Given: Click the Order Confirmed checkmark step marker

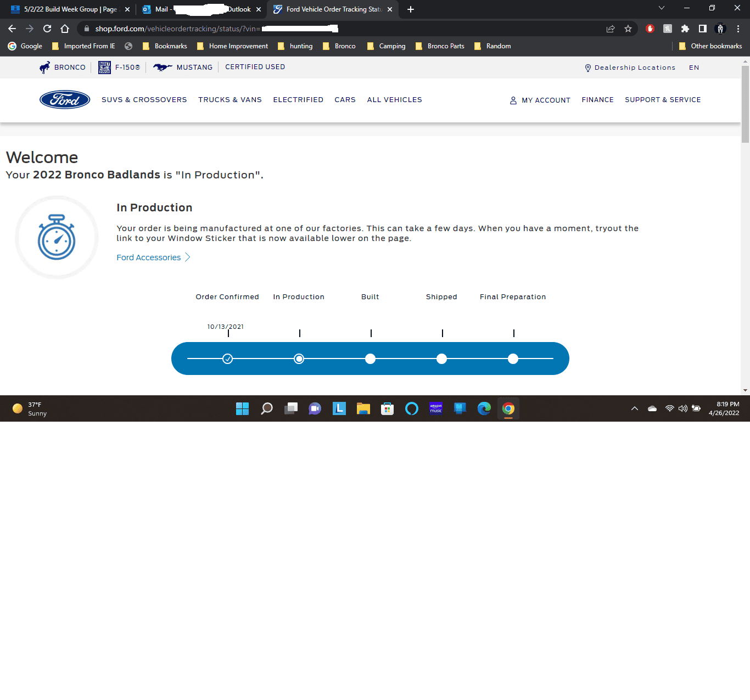Looking at the screenshot, I should (228, 359).
